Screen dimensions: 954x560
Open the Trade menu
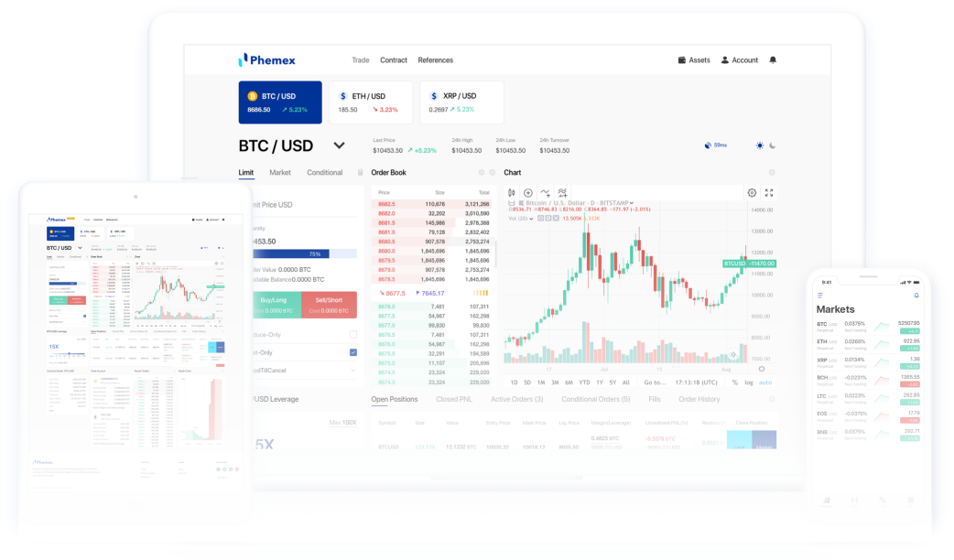360,60
